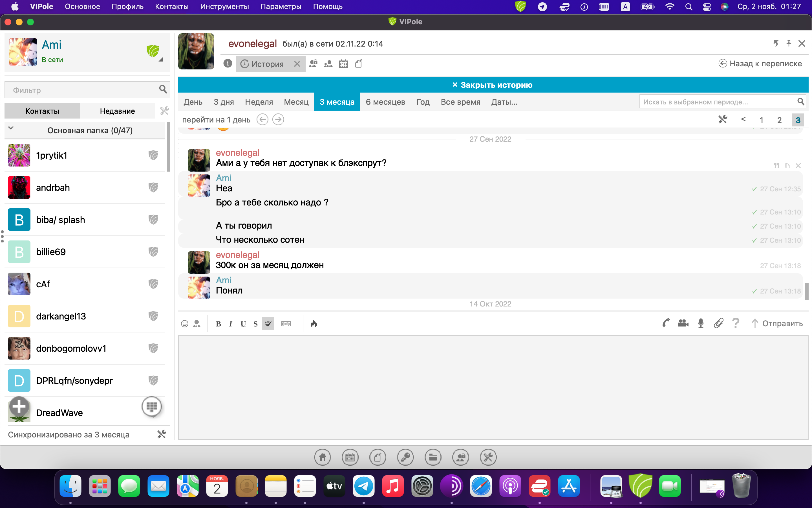Toggle strikethrough formatting button
The height and width of the screenshot is (508, 812).
(255, 324)
